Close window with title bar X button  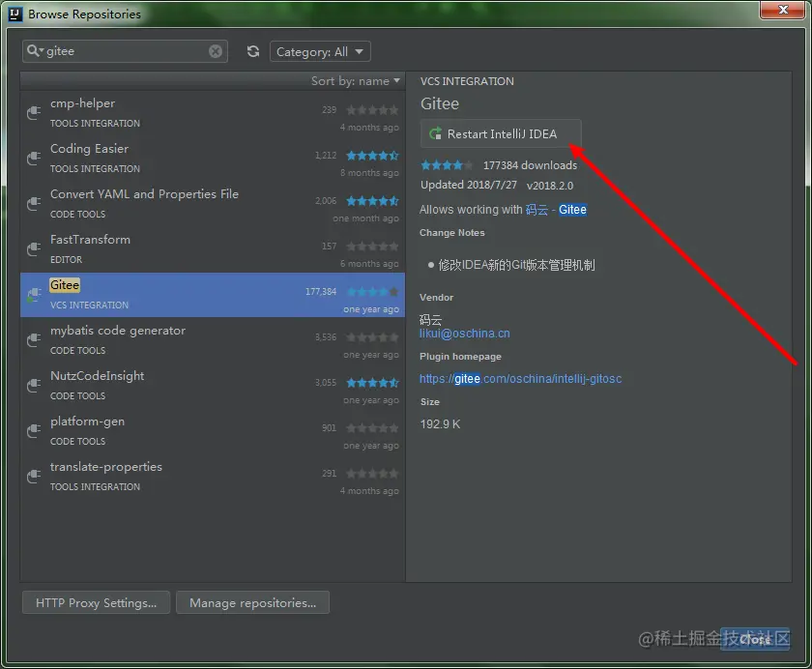point(782,10)
